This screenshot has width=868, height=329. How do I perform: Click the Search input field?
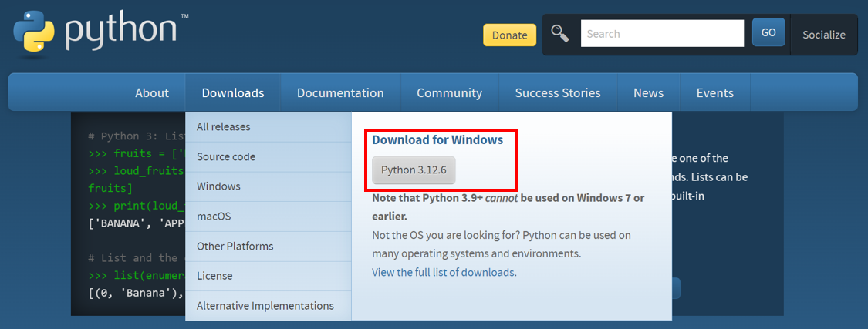pyautogui.click(x=661, y=34)
